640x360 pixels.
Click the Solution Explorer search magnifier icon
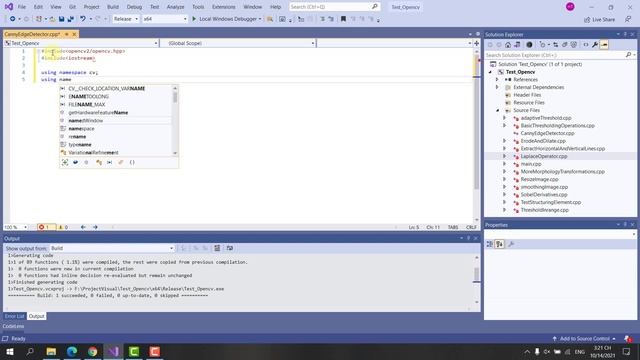click(x=628, y=55)
